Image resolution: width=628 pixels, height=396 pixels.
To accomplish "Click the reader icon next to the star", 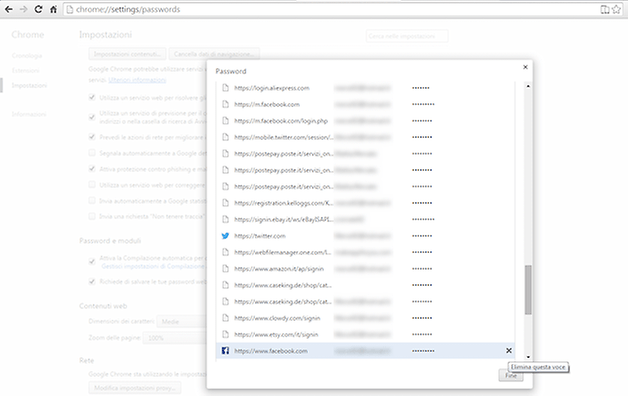I will pyautogui.click(x=605, y=10).
